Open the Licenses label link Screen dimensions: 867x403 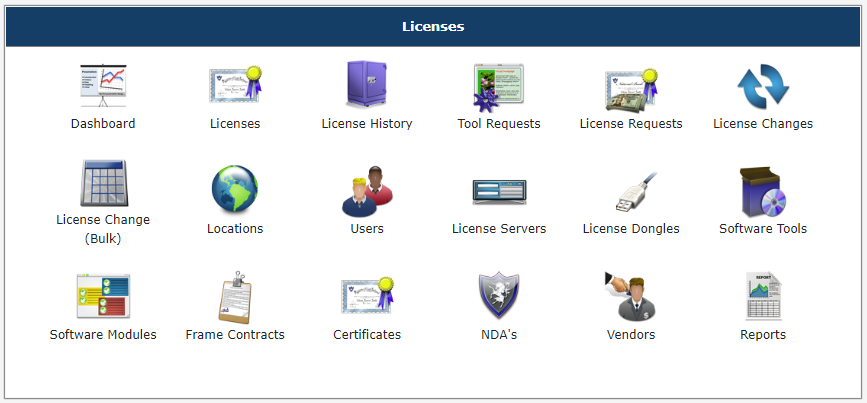coord(235,123)
